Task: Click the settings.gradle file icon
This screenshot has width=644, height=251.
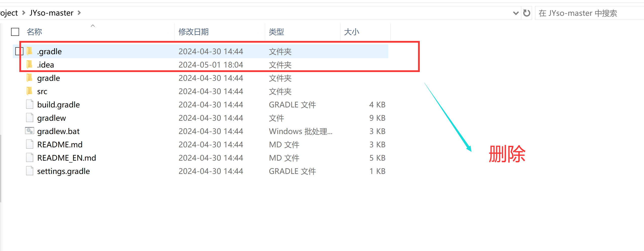Action: click(30, 171)
